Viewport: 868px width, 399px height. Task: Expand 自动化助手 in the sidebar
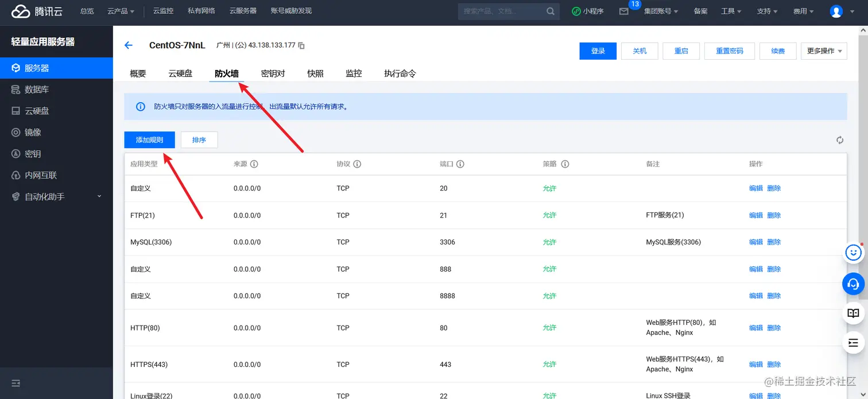coord(56,196)
